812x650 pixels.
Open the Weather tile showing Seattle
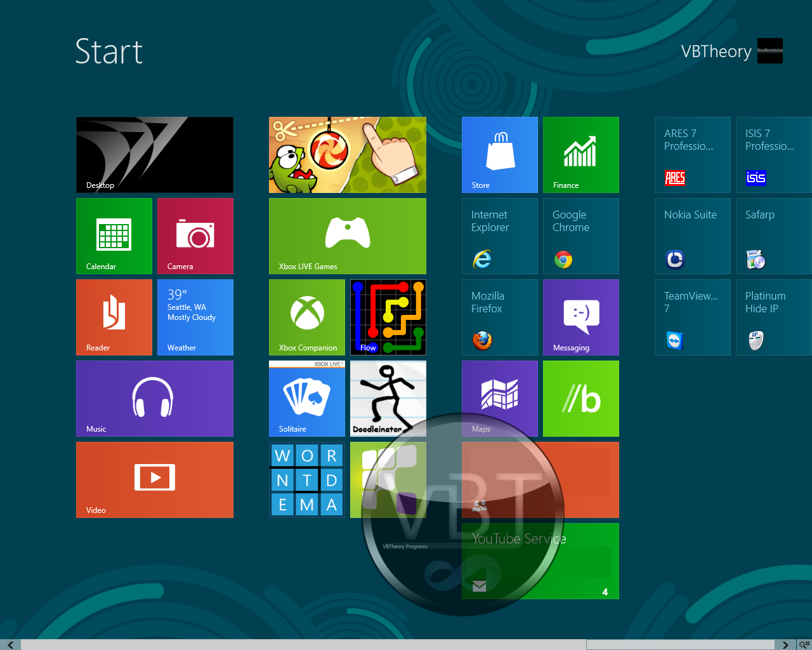click(x=195, y=317)
